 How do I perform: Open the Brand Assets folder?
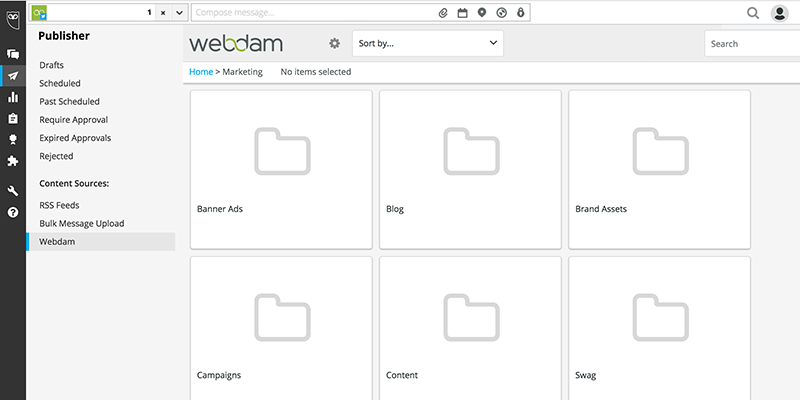(x=660, y=170)
